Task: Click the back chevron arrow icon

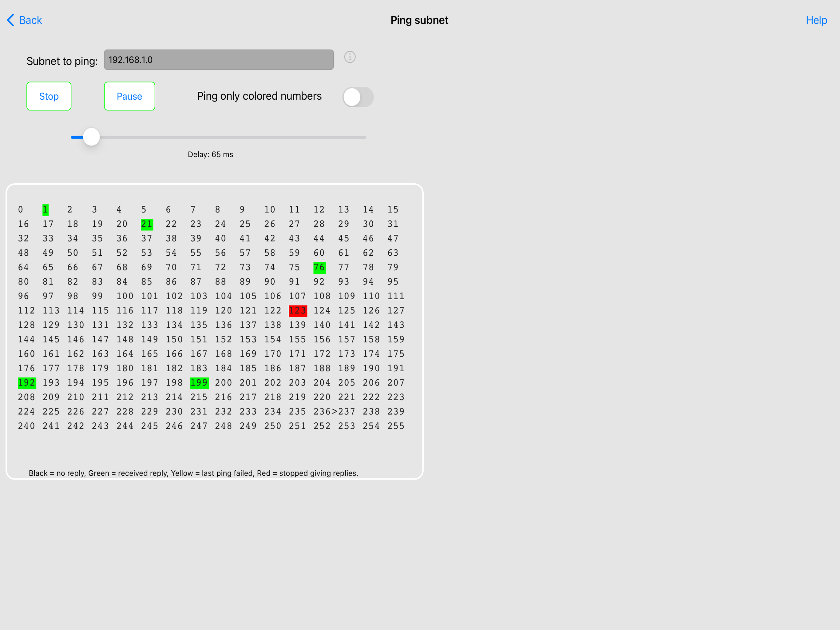Action: coord(11,20)
